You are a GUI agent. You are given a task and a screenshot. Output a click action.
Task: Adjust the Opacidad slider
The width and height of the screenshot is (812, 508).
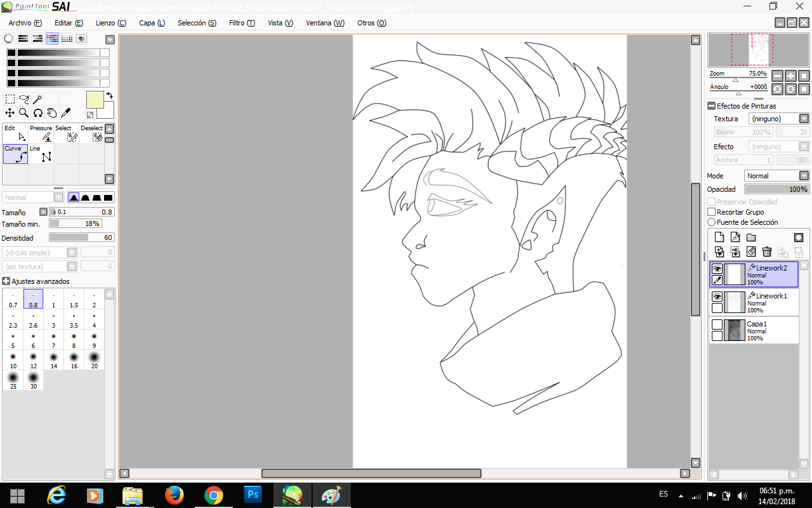pos(776,189)
